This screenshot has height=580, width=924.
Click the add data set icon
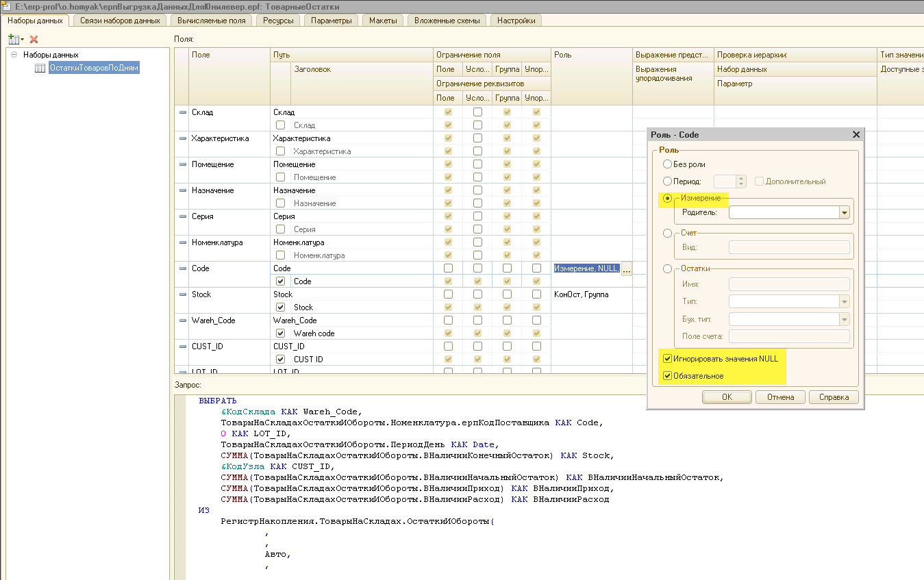pyautogui.click(x=15, y=39)
